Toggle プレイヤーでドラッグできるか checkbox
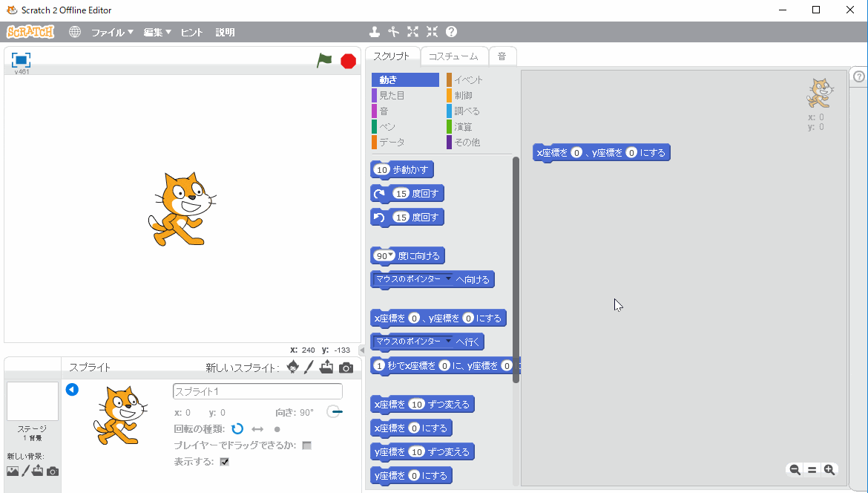 point(306,445)
